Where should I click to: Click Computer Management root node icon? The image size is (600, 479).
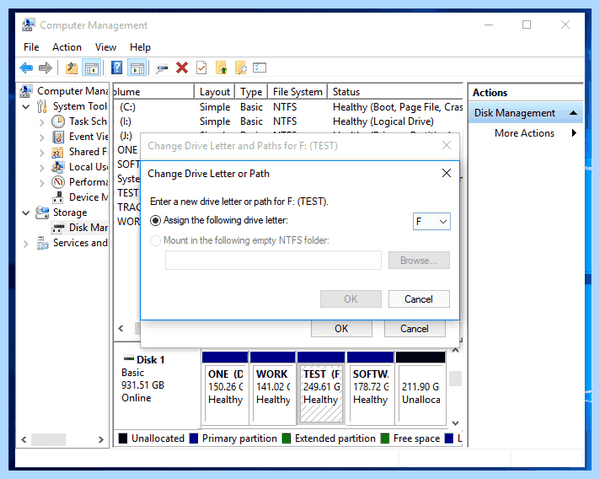point(26,91)
